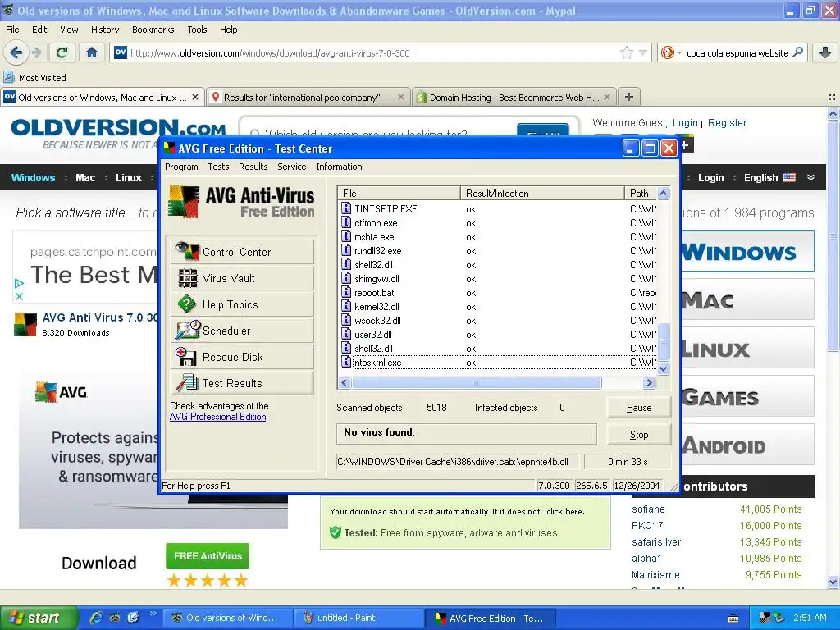Open Test Results in AVG sidebar
The height and width of the screenshot is (630, 840).
(x=242, y=383)
